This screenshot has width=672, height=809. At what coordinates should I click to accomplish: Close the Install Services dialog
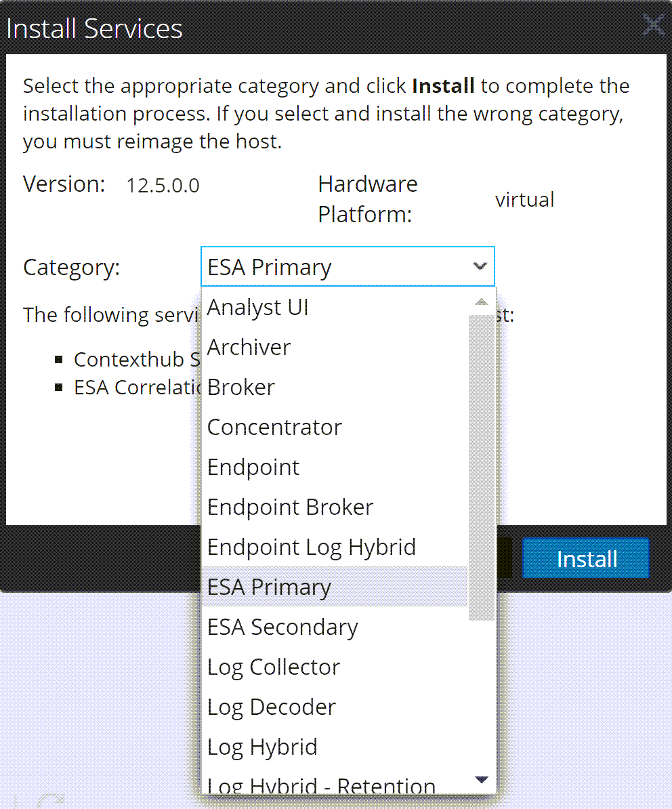(x=653, y=26)
